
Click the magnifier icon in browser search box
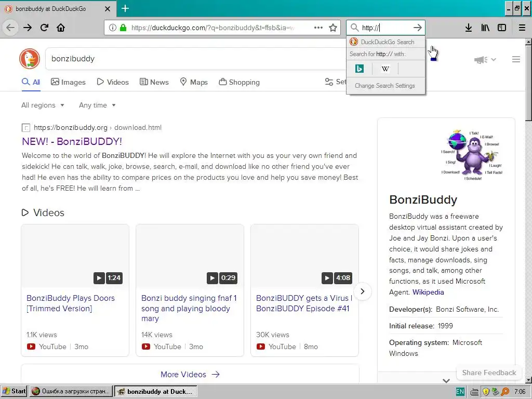[x=354, y=28]
